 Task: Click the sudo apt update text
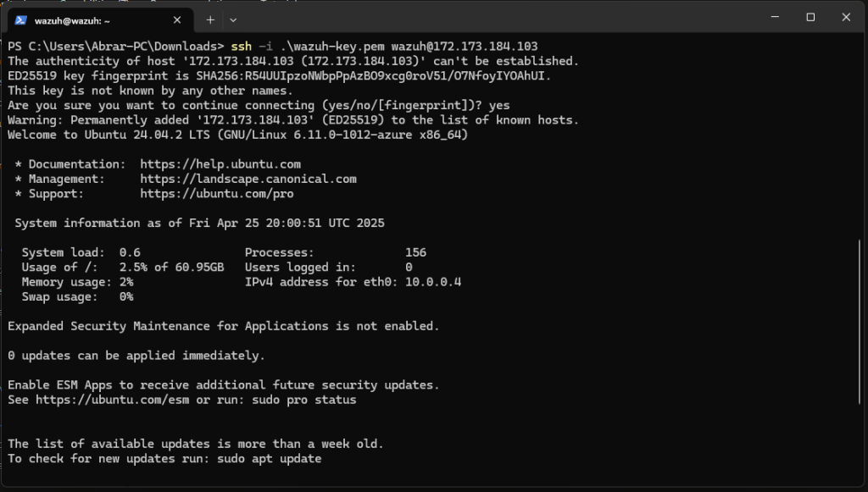(x=269, y=459)
